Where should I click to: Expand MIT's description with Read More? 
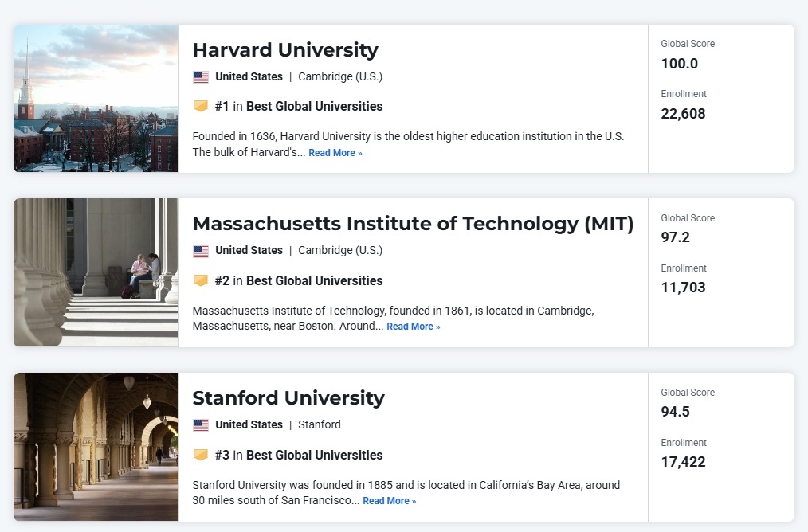tap(413, 327)
